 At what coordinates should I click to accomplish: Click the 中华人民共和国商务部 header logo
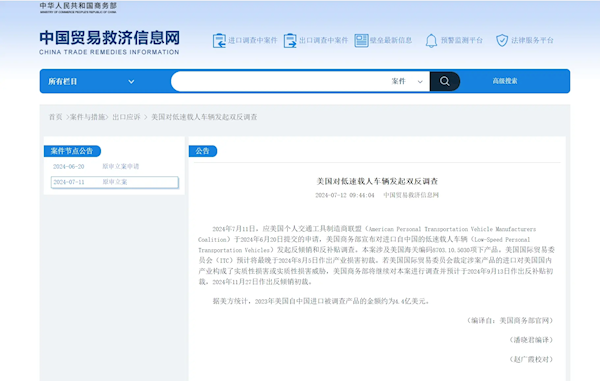click(x=78, y=7)
